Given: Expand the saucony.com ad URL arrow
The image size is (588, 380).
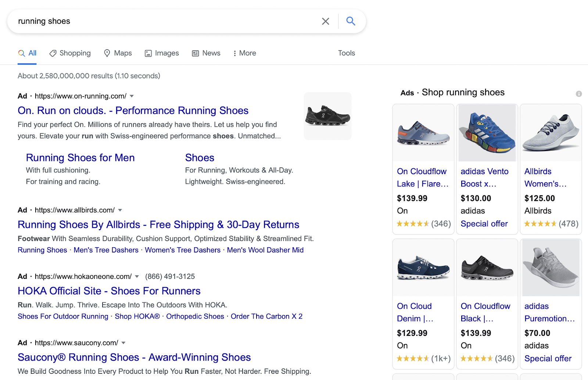Looking at the screenshot, I should pyautogui.click(x=123, y=343).
